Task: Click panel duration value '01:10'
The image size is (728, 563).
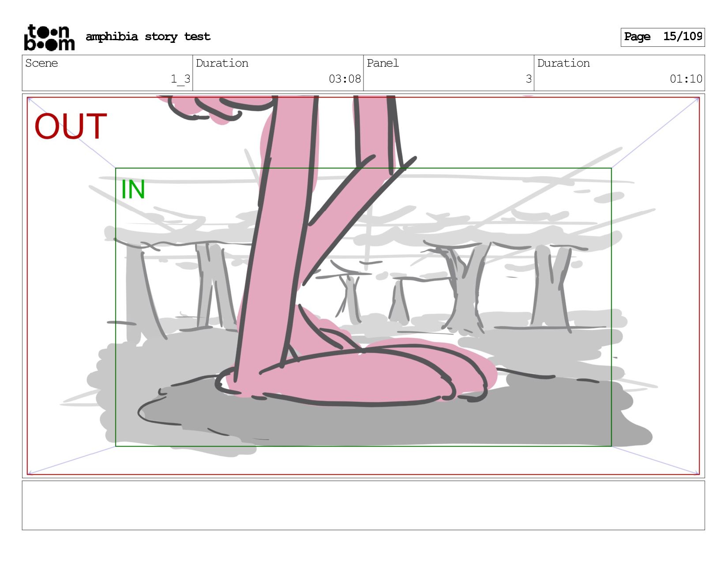Action: [686, 79]
